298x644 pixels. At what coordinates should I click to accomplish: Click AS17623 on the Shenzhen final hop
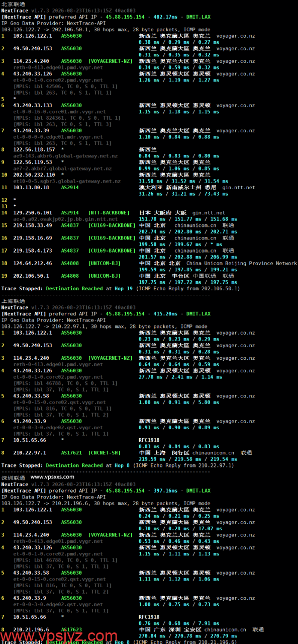click(71, 629)
